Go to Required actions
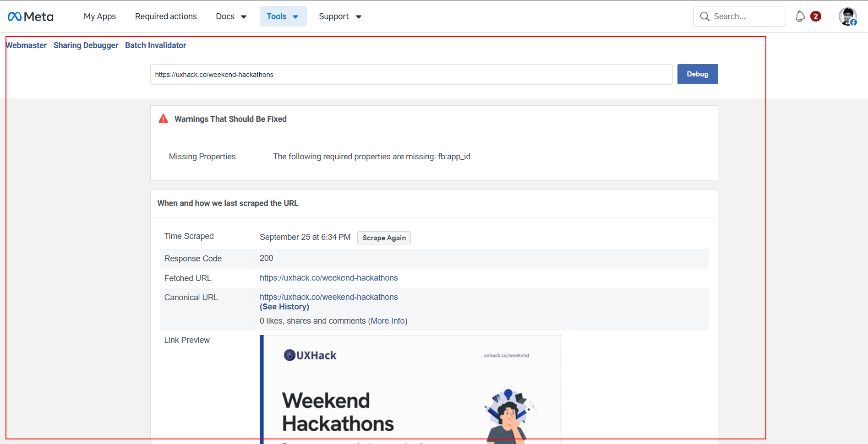 coord(166,16)
